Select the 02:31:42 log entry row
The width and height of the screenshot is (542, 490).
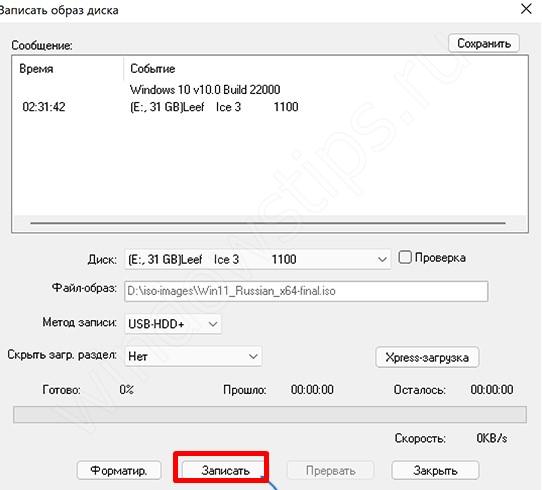pos(270,107)
